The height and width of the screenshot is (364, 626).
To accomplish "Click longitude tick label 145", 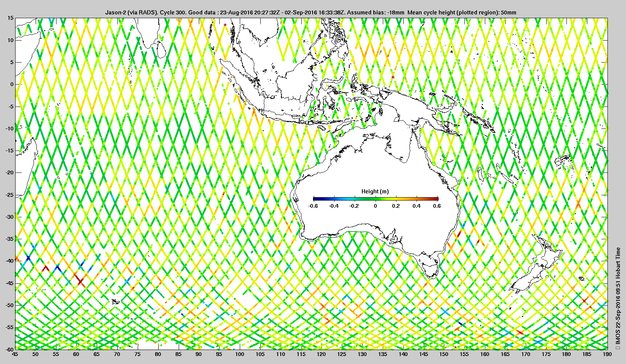I will (423, 354).
